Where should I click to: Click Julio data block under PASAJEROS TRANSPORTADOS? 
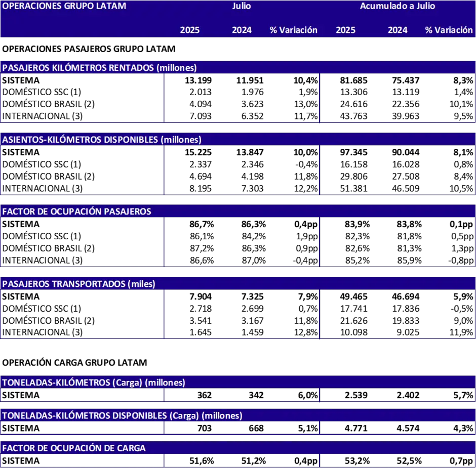(242, 314)
